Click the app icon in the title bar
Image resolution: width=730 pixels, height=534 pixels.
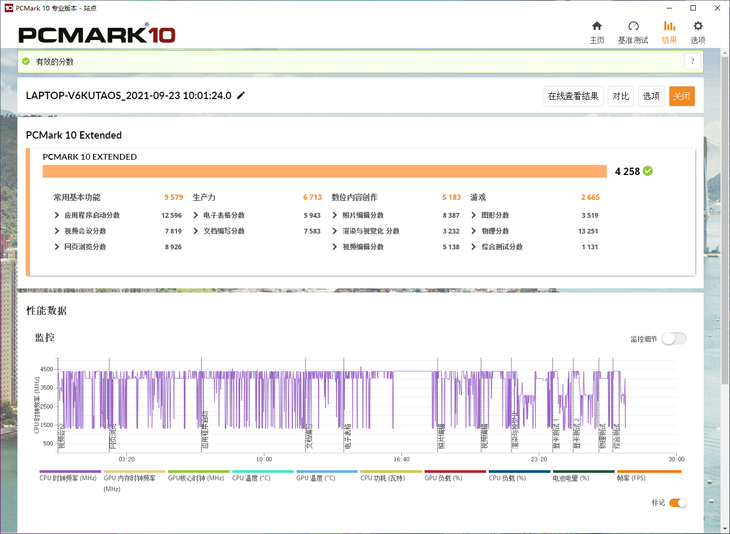point(9,7)
